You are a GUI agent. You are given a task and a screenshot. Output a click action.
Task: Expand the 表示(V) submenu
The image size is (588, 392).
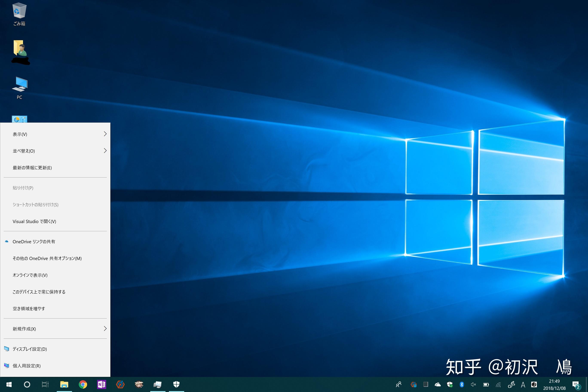point(55,134)
